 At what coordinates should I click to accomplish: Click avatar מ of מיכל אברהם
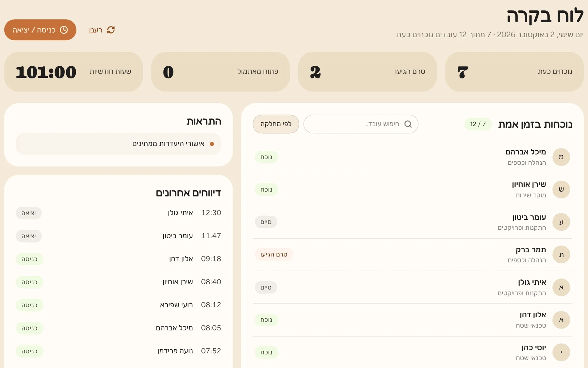[561, 157]
